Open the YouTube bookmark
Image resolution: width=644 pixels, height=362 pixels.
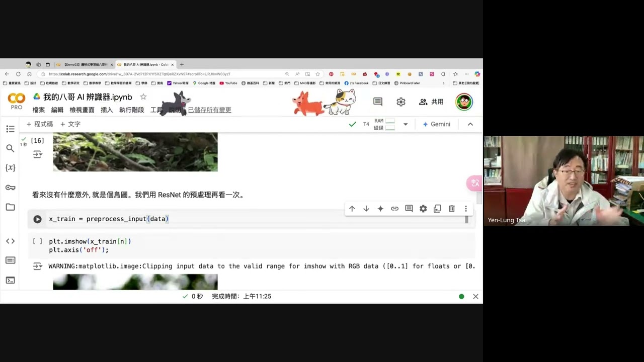click(x=228, y=83)
